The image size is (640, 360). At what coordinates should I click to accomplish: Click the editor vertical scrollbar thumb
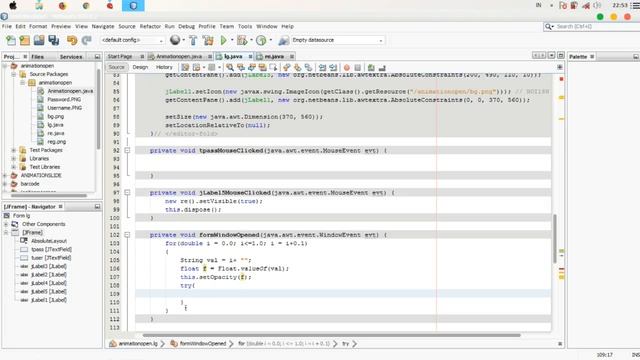tap(555, 239)
